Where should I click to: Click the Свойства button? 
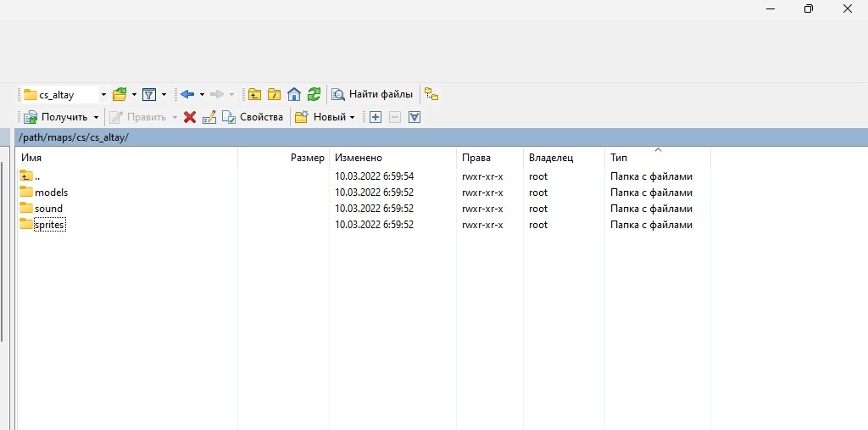tap(253, 117)
